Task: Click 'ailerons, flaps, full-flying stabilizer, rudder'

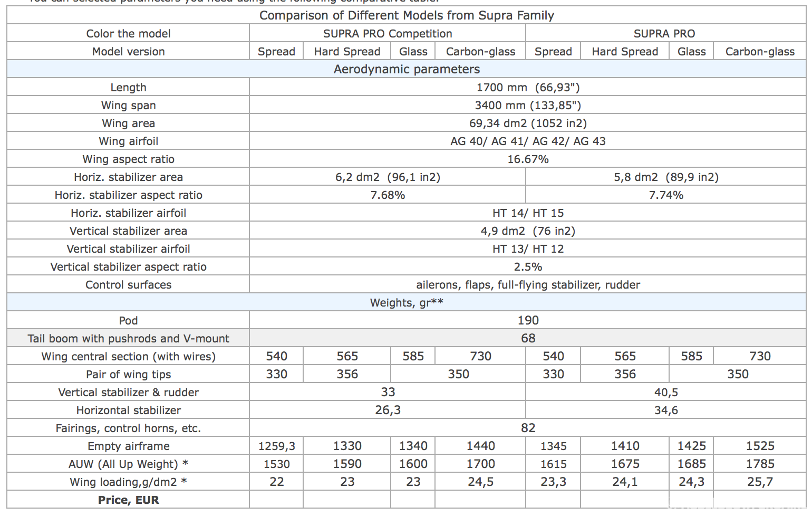Action: click(528, 284)
